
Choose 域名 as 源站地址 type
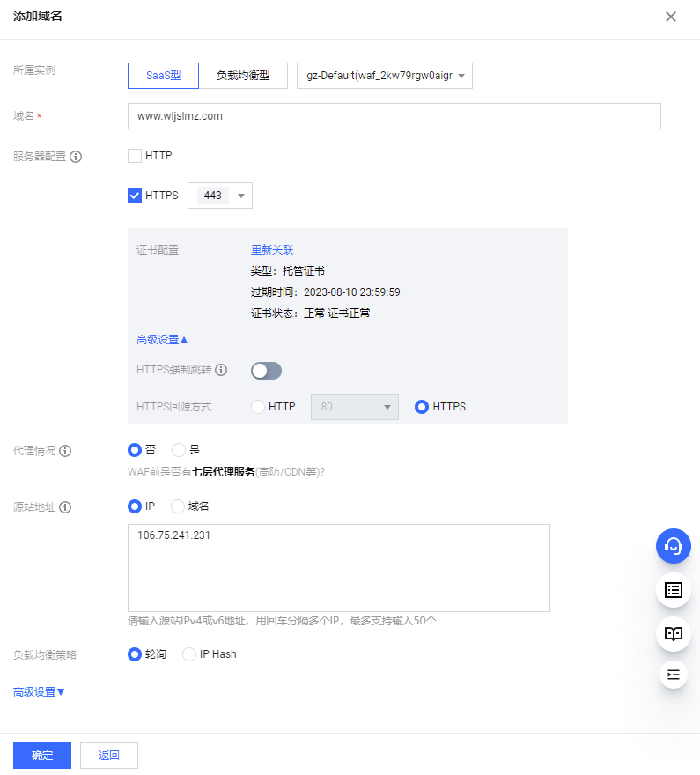click(177, 506)
